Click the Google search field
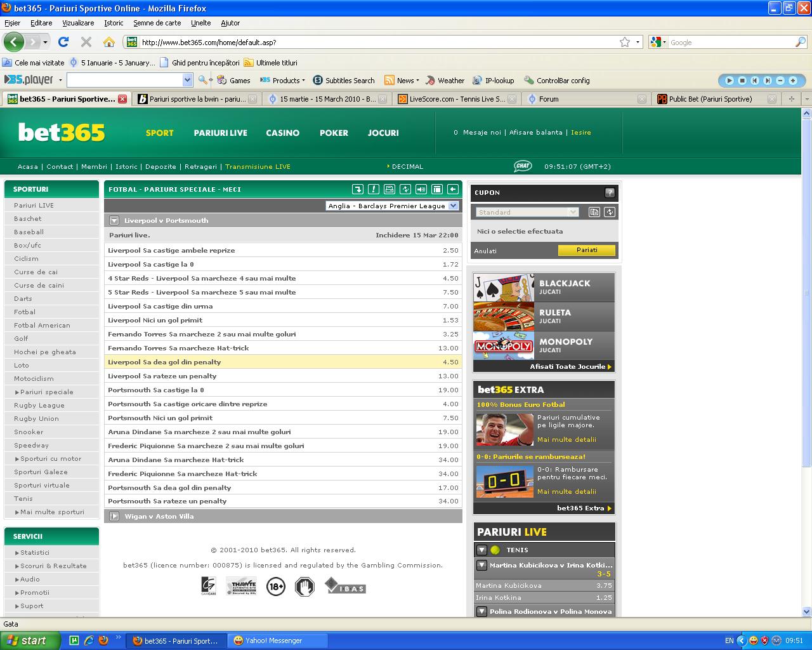This screenshot has width=812, height=650. coord(730,42)
